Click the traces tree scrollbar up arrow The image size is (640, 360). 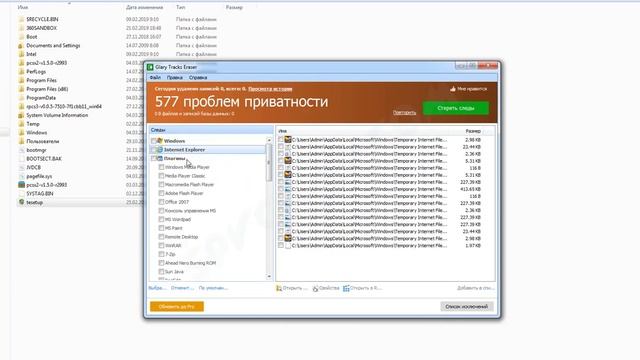269,140
